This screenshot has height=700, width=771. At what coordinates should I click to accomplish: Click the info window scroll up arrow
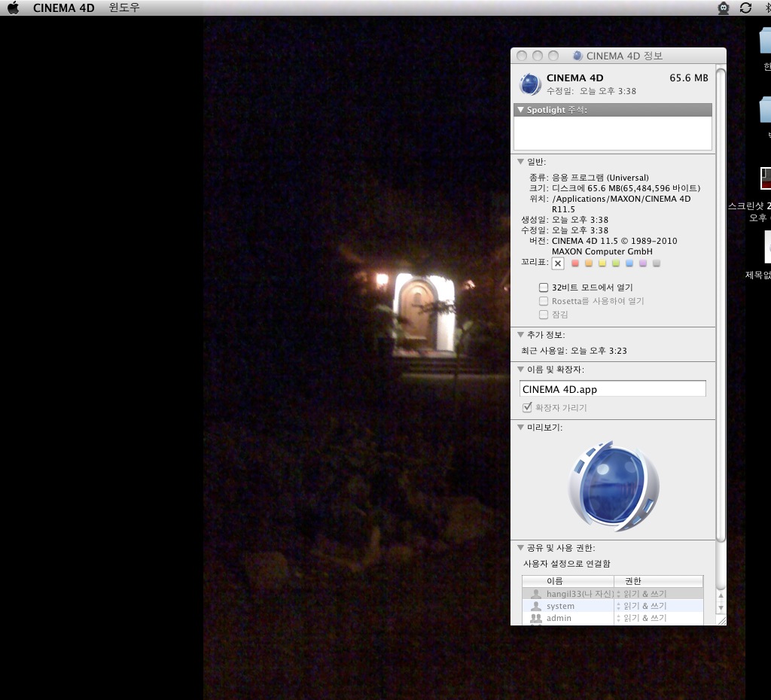pos(721,596)
